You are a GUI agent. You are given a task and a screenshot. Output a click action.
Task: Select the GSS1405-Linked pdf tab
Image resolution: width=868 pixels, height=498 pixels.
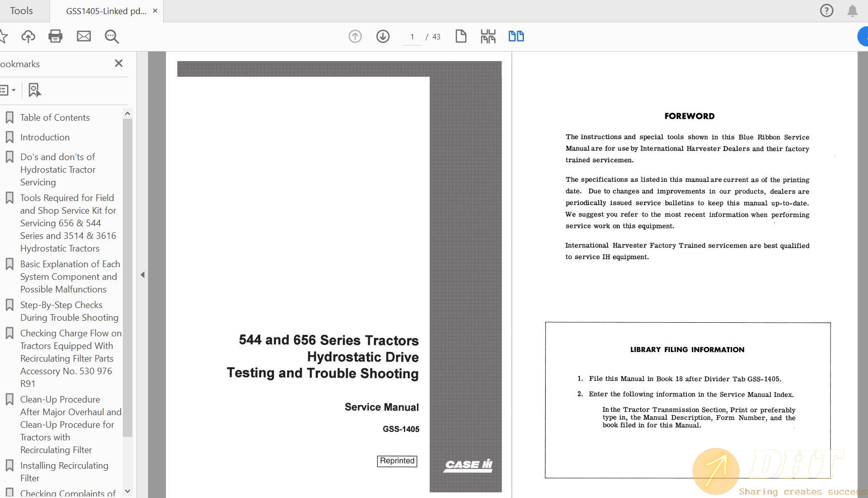[106, 11]
